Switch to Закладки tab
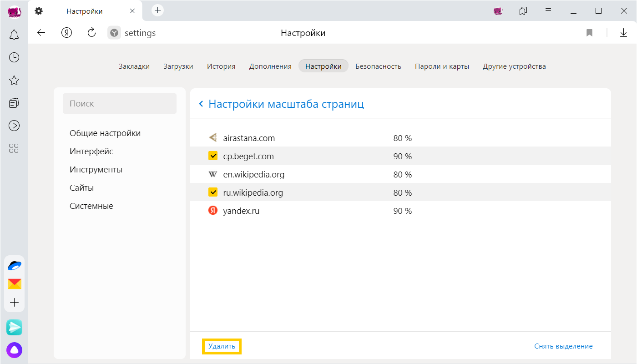 pos(134,66)
